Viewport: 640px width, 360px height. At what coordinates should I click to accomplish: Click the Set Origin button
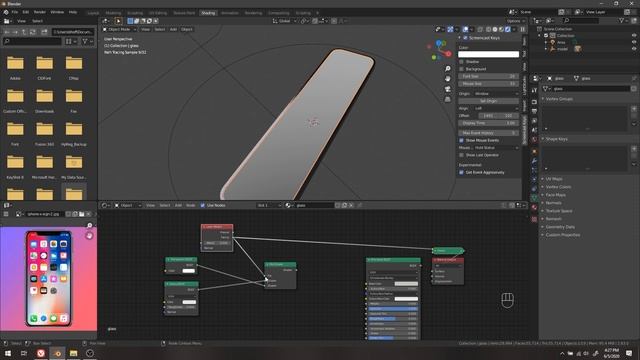(x=489, y=101)
